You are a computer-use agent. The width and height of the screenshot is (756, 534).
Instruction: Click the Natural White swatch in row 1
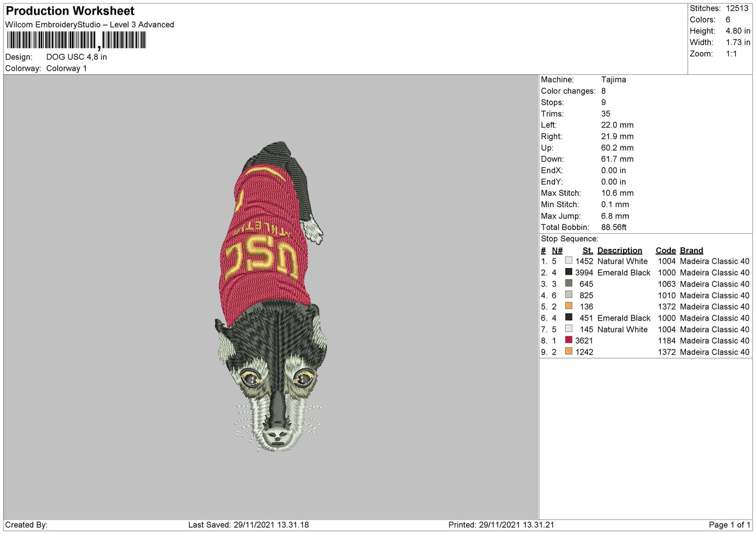(x=569, y=260)
